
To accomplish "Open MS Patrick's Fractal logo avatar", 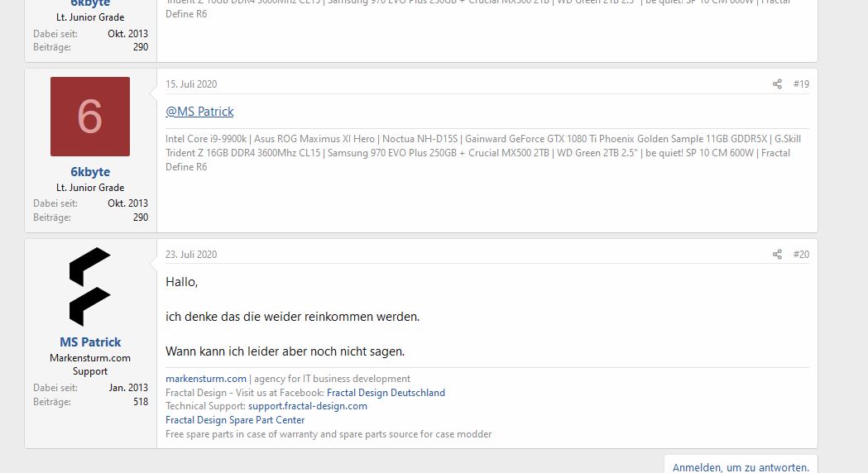I will click(90, 287).
